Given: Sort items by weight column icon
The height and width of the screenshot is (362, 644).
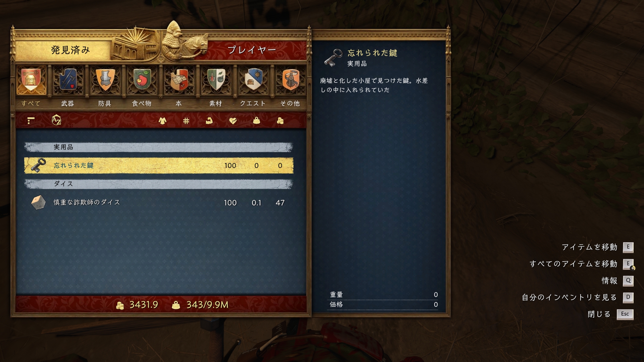Looking at the screenshot, I should click(257, 121).
